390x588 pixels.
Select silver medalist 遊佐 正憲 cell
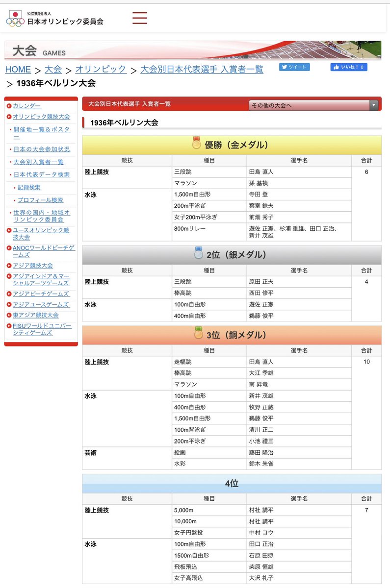point(299,304)
